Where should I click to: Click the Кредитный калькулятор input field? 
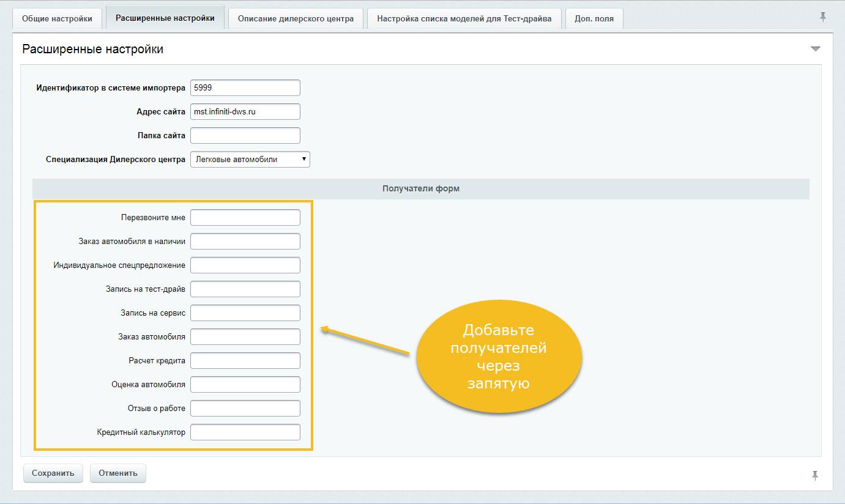pyautogui.click(x=245, y=432)
